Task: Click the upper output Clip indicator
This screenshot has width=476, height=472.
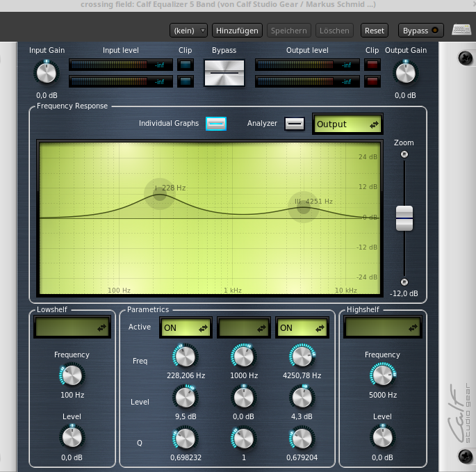Action: click(372, 65)
